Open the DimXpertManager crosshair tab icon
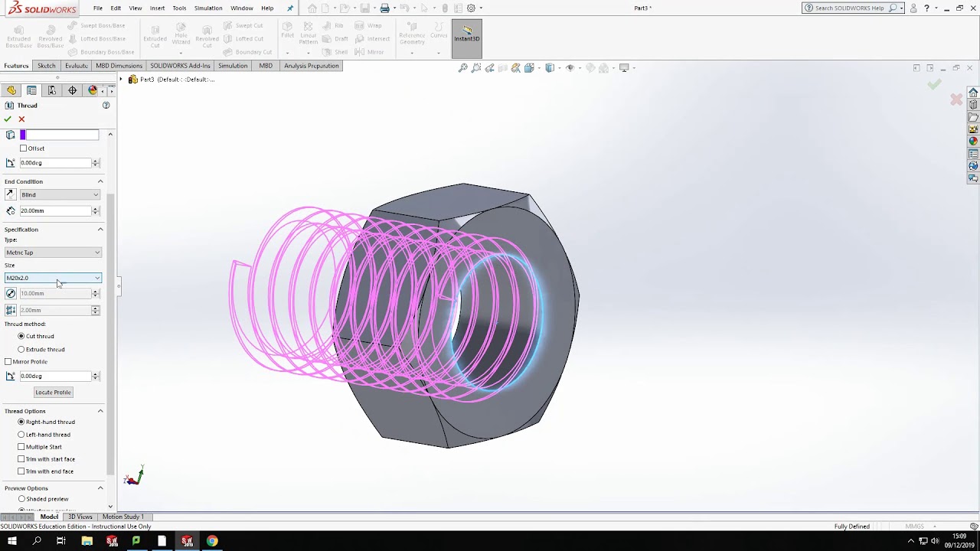The width and height of the screenshot is (980, 551). [72, 90]
